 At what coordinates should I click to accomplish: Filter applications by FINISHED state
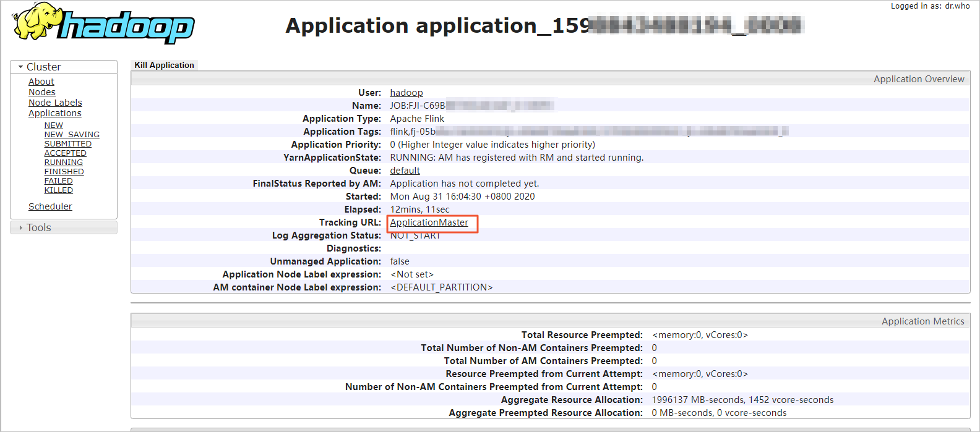pos(64,171)
